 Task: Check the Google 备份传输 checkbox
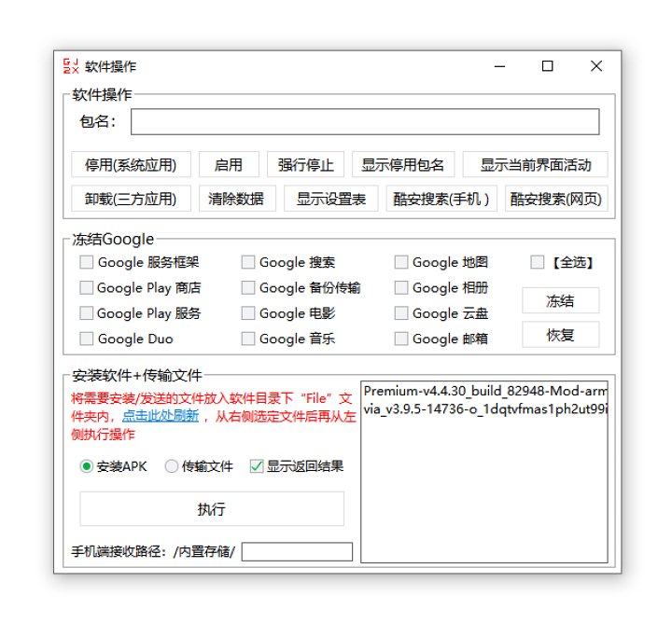(x=248, y=288)
